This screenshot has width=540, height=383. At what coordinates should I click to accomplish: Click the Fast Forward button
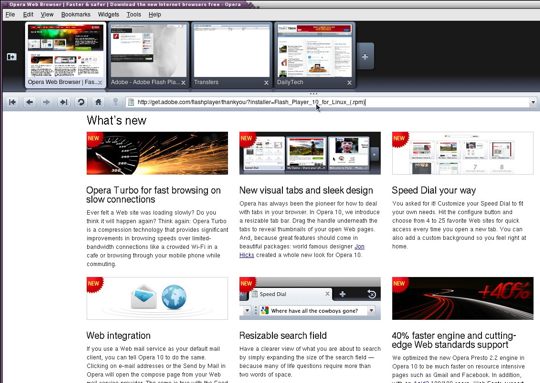tap(64, 102)
